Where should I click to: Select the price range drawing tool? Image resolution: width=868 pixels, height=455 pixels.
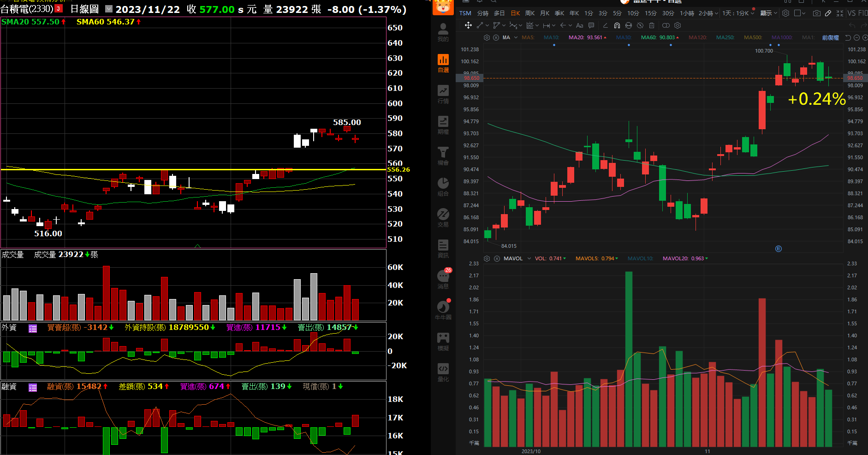[547, 25]
